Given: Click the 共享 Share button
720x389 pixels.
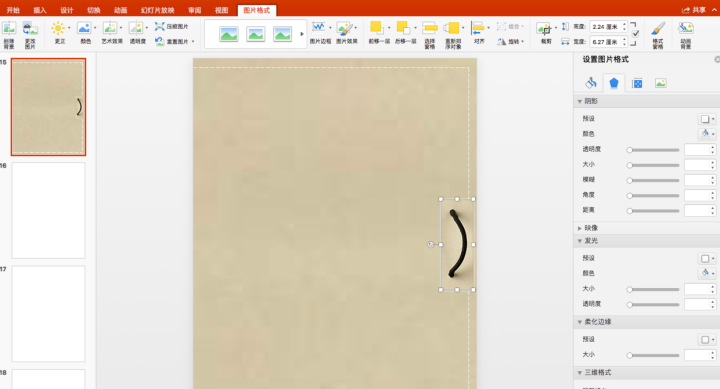Looking at the screenshot, I should tap(694, 10).
